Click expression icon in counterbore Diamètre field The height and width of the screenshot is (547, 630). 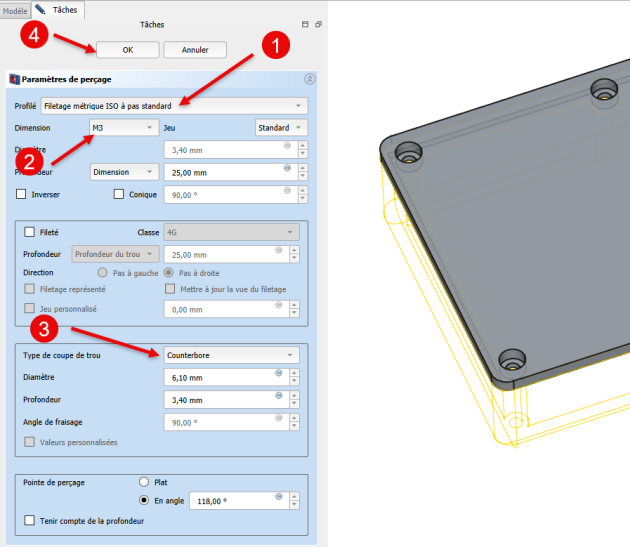[x=287, y=373]
